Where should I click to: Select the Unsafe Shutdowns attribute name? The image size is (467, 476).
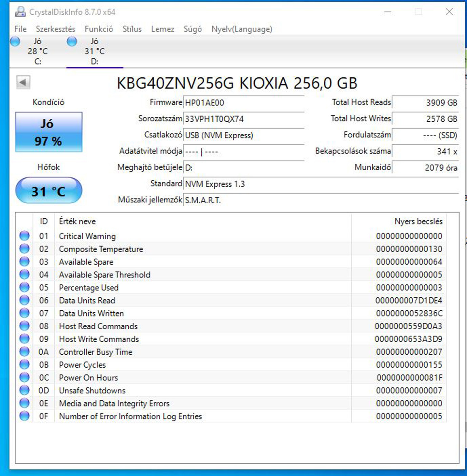click(x=92, y=390)
